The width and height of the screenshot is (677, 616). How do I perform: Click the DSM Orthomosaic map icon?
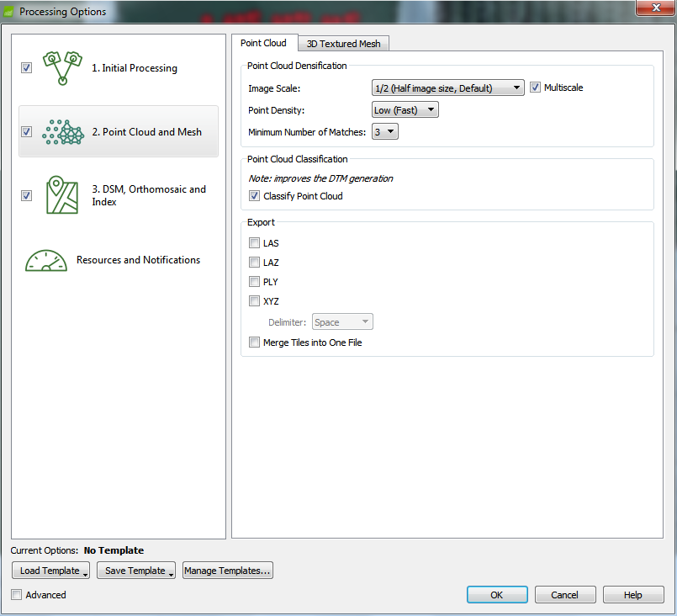[62, 195]
